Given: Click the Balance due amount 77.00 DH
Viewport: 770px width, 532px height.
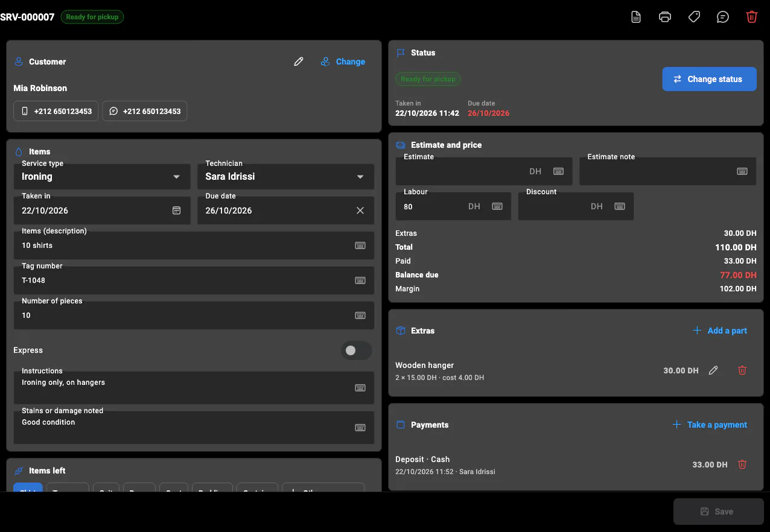Looking at the screenshot, I should 738,275.
